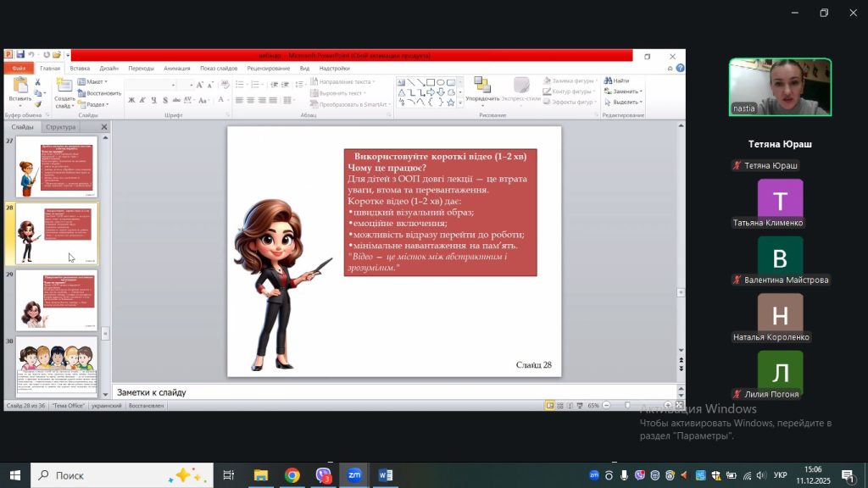Click the Файл file button
This screenshot has height=488, width=868.
tap(19, 68)
